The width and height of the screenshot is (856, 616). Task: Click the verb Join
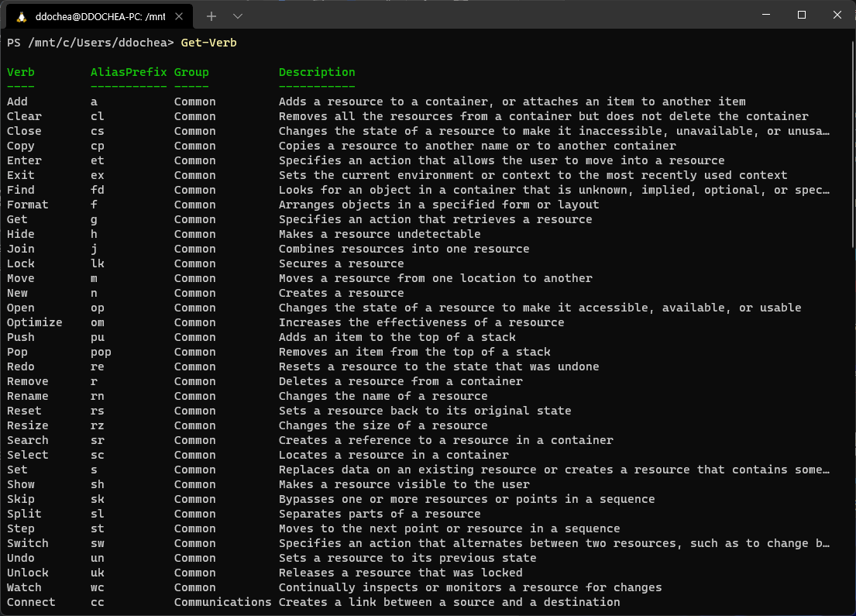[21, 249]
